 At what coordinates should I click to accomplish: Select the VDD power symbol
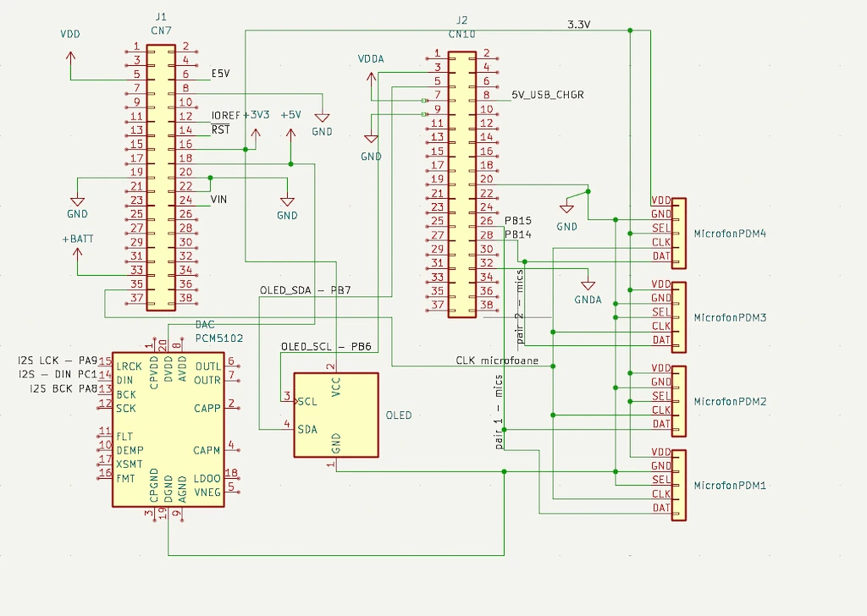70,58
